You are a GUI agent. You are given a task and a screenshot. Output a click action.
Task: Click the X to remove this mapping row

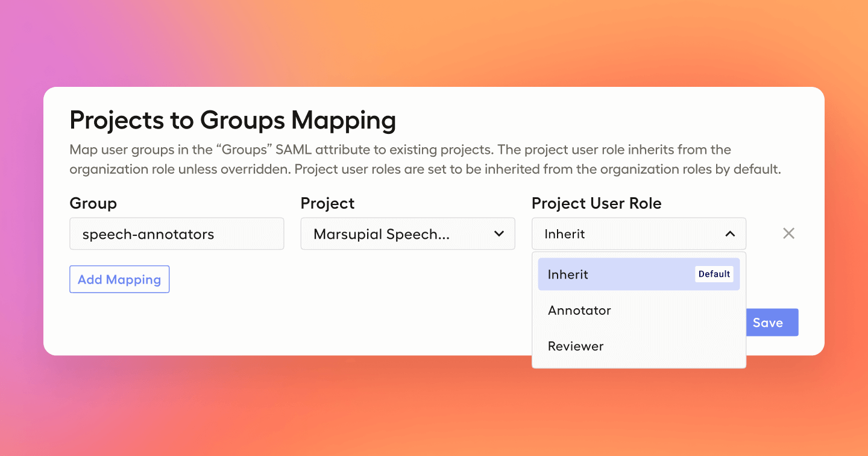(788, 233)
